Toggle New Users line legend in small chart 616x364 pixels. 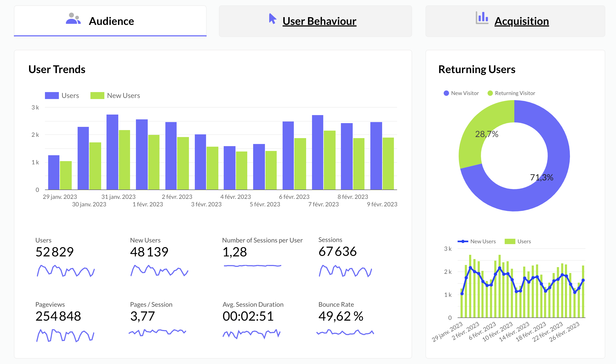click(x=463, y=241)
